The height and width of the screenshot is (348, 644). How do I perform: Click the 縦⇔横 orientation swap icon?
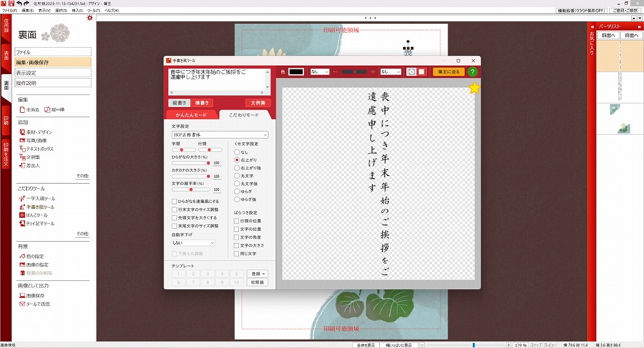click(x=47, y=110)
